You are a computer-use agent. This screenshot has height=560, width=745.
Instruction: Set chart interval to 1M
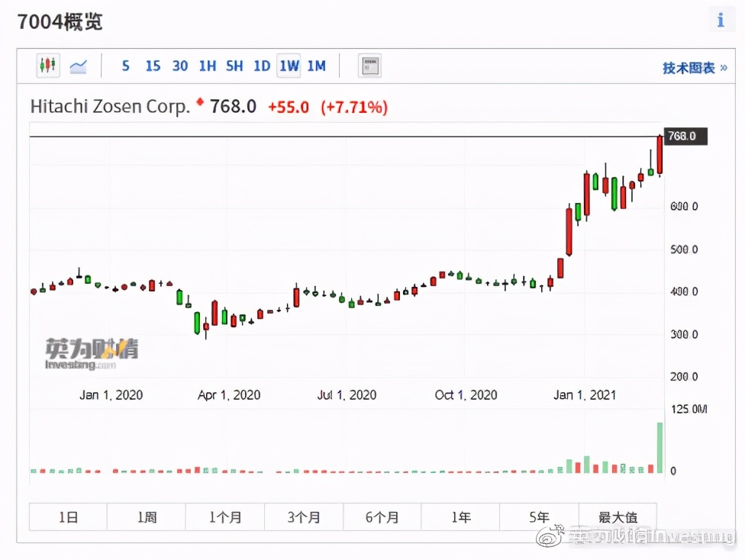(x=316, y=66)
